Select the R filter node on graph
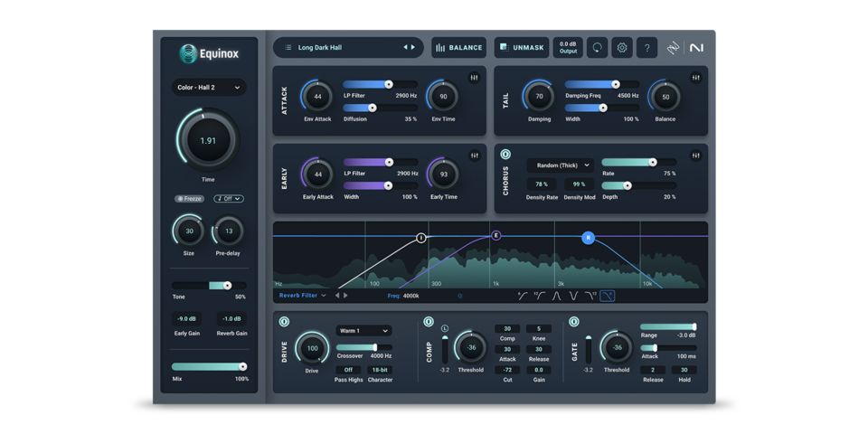 tap(588, 238)
